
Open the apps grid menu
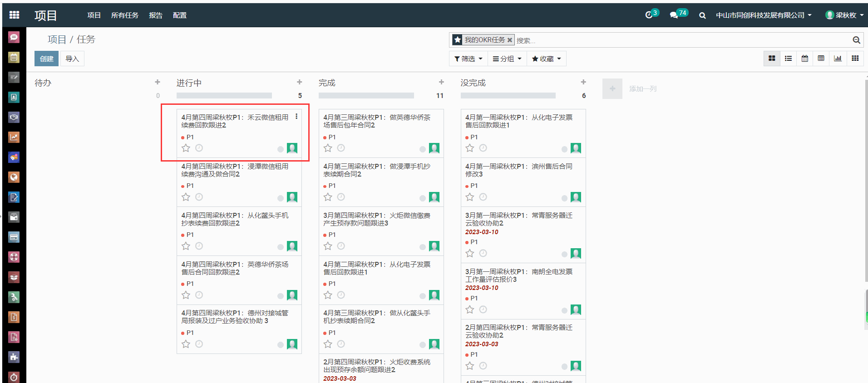click(14, 15)
